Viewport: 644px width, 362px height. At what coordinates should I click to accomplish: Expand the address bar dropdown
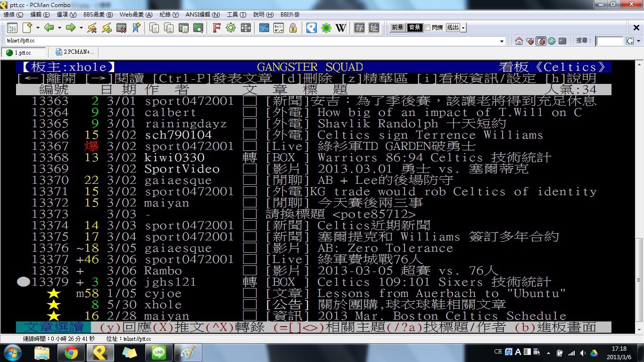point(502,41)
